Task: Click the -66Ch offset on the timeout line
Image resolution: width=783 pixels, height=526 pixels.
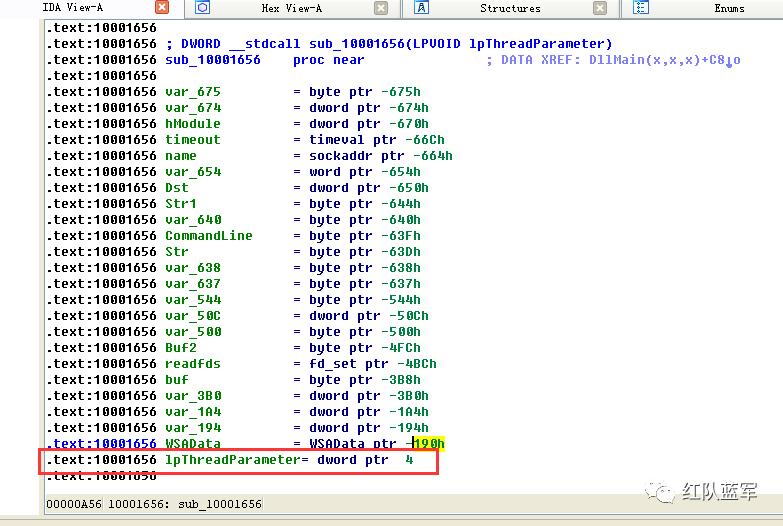Action: click(x=424, y=140)
